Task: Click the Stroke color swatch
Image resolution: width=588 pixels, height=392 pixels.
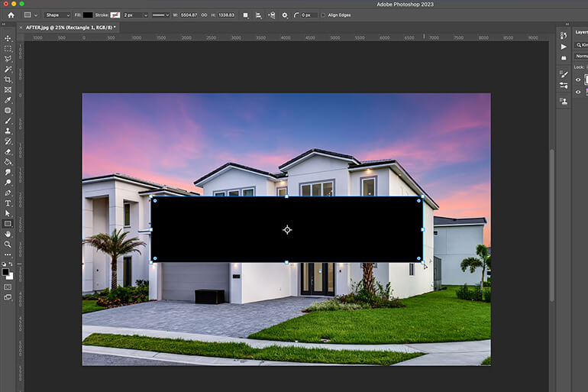Action: 115,15
